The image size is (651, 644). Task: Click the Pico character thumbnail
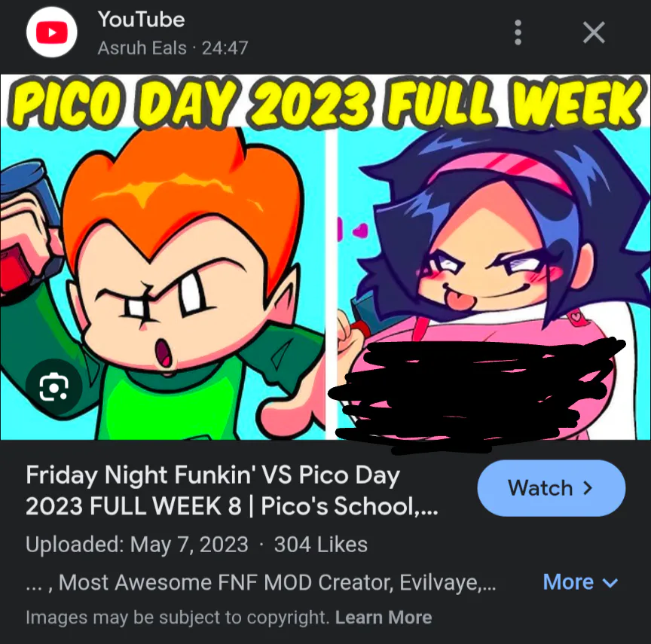(163, 283)
